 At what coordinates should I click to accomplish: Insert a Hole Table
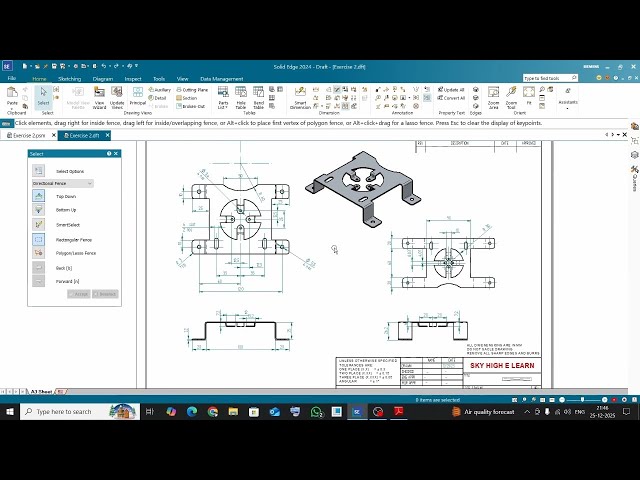241,98
